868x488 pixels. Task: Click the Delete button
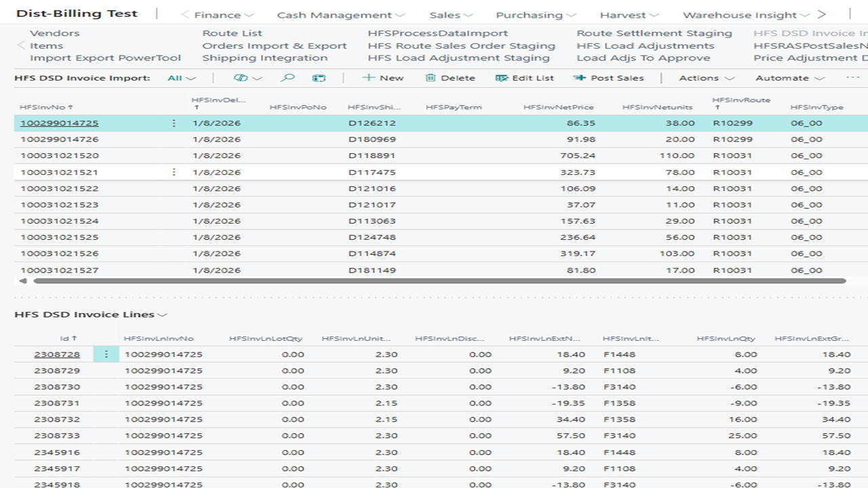pyautogui.click(x=450, y=78)
